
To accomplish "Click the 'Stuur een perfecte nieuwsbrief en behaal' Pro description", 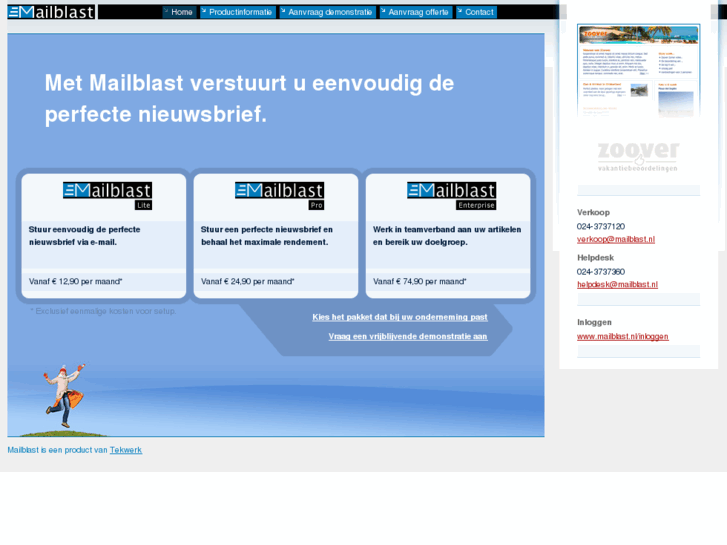I will point(267,236).
